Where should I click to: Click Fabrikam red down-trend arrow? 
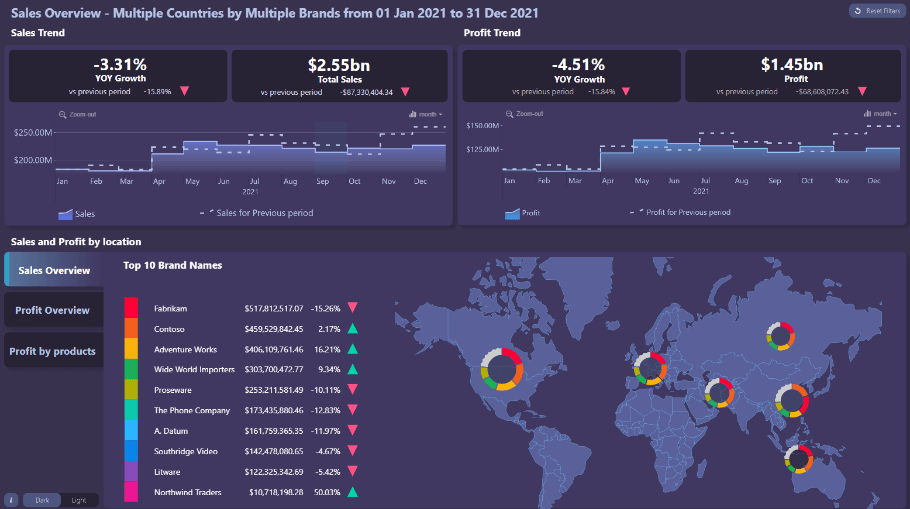coord(352,308)
